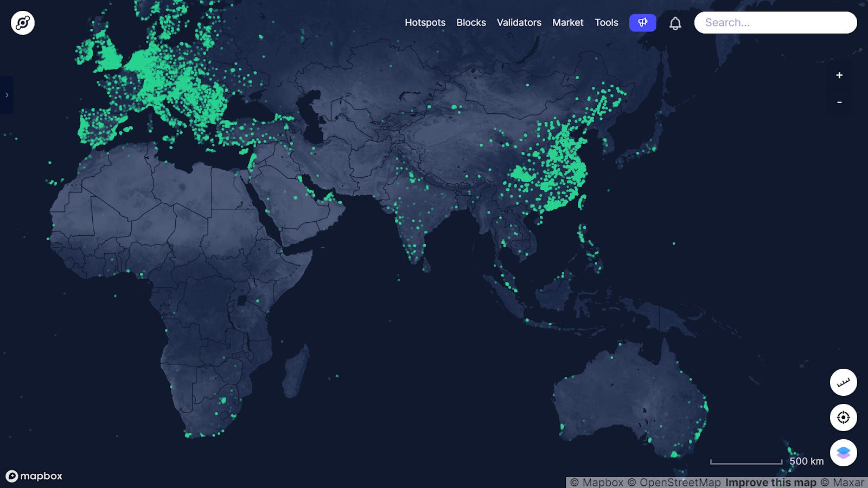Open the Blocks page

point(471,23)
